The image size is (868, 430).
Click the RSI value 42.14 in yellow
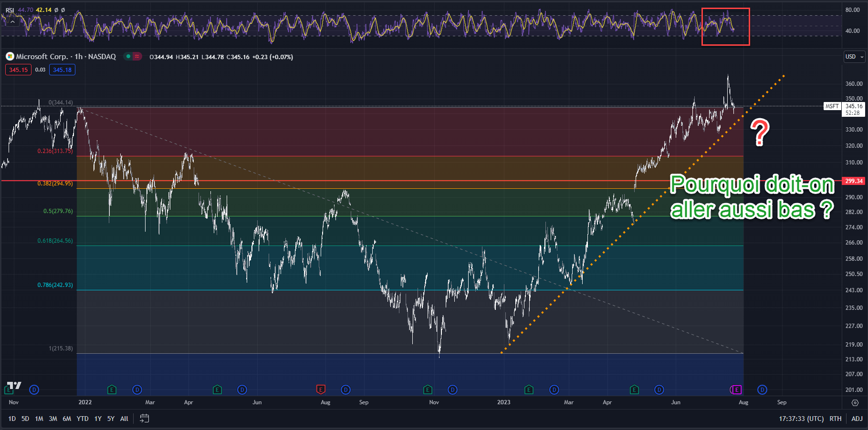(43, 10)
